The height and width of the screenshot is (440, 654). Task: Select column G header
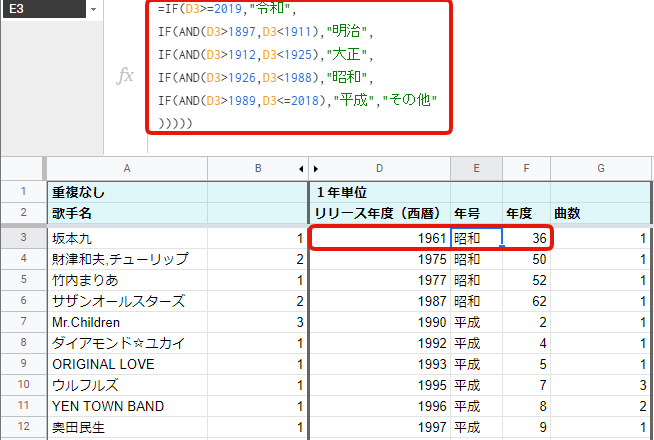tap(600, 168)
